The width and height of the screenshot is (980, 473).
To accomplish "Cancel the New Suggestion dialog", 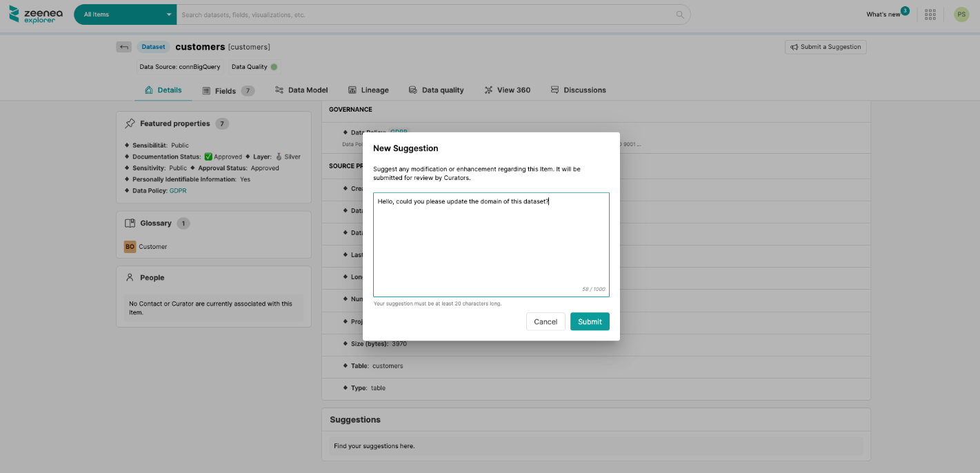I will pos(546,322).
